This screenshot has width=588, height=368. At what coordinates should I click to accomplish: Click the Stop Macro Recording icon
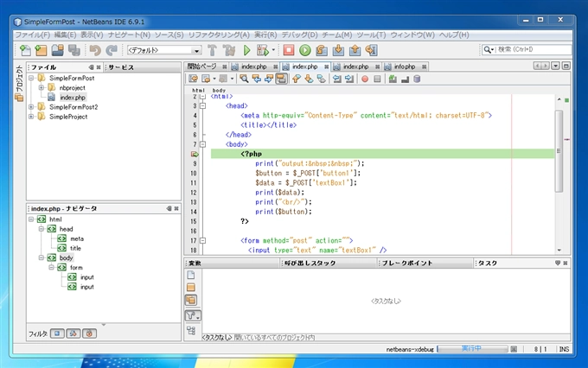click(377, 79)
